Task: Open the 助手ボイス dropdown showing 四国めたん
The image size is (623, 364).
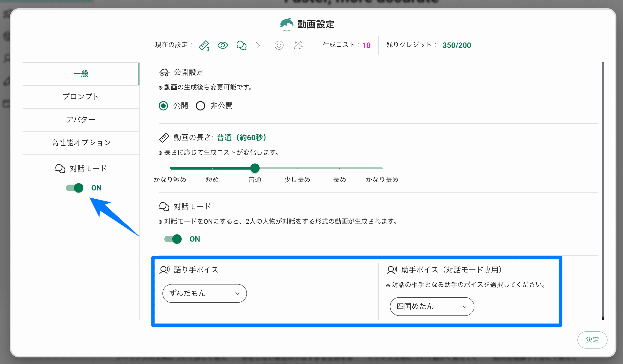Action: pos(432,307)
